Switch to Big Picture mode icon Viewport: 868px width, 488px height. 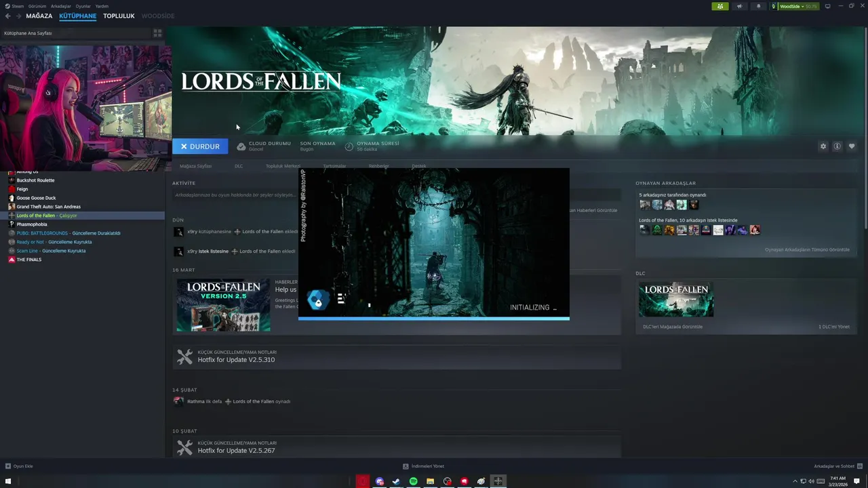pos(827,6)
